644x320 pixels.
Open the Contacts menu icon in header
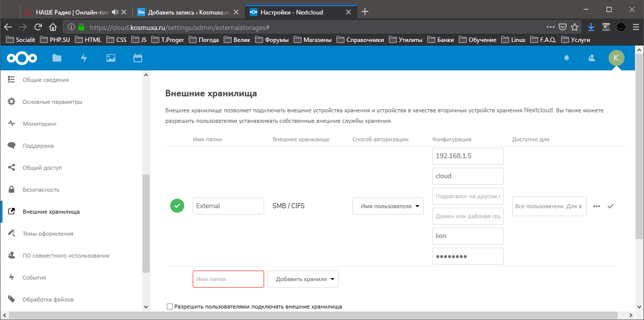[x=592, y=58]
